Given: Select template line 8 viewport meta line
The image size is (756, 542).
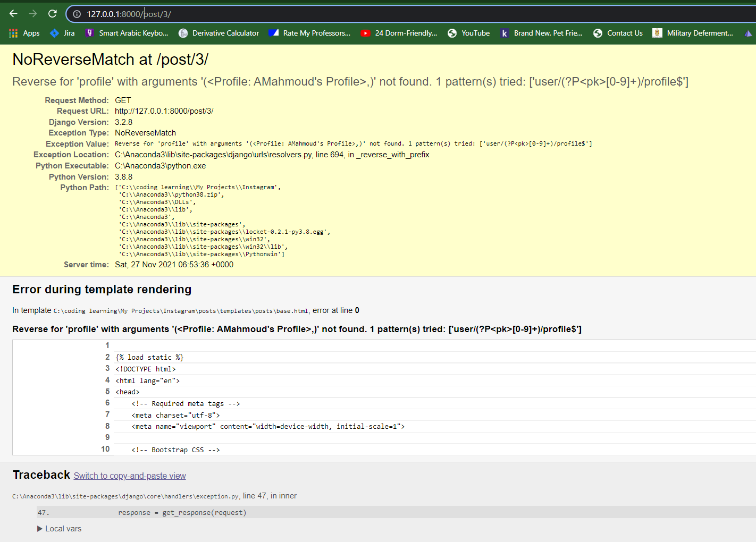Looking at the screenshot, I should [268, 427].
